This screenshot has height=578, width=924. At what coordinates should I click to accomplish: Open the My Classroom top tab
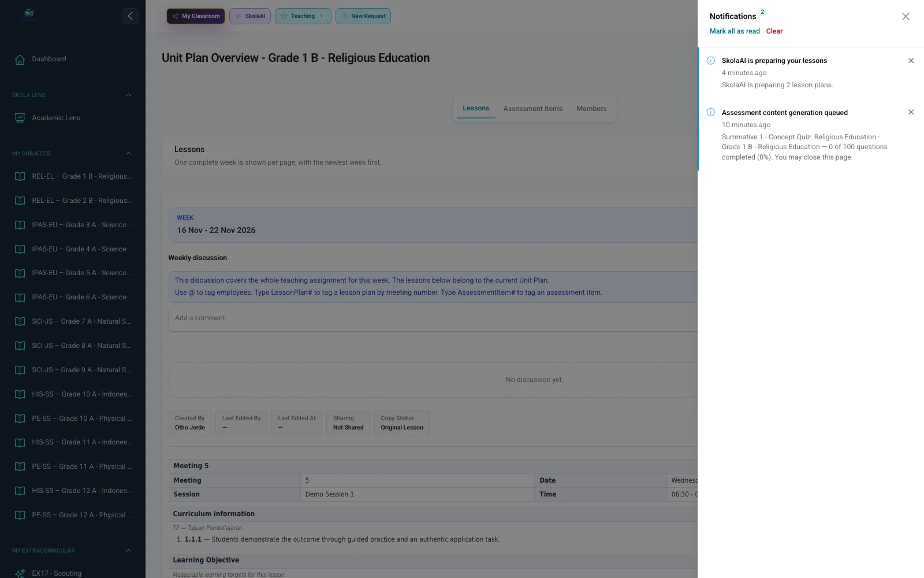tap(196, 16)
